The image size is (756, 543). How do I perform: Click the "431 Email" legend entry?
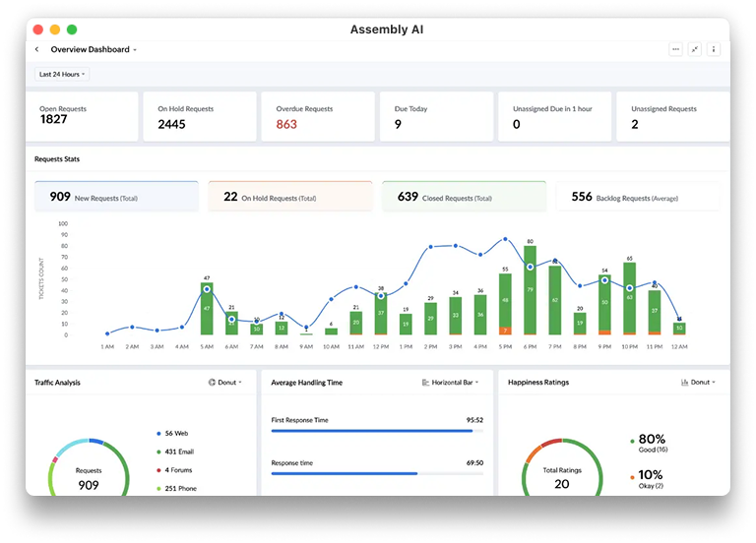179,452
